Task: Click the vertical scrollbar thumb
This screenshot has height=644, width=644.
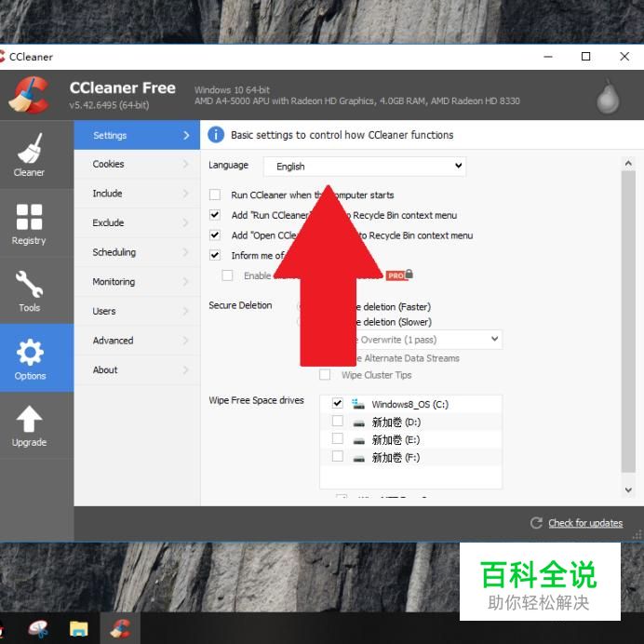Action: [x=628, y=322]
